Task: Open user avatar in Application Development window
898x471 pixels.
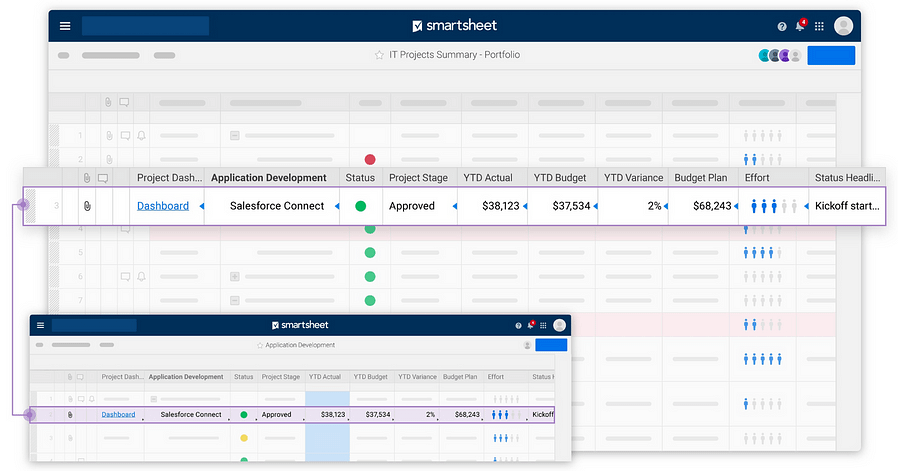Action: [x=560, y=325]
